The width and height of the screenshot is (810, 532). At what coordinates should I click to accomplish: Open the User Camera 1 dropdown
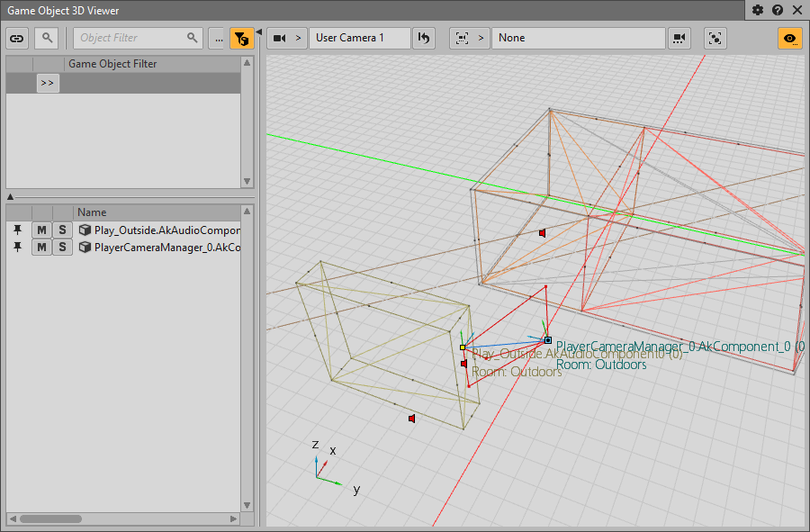359,38
